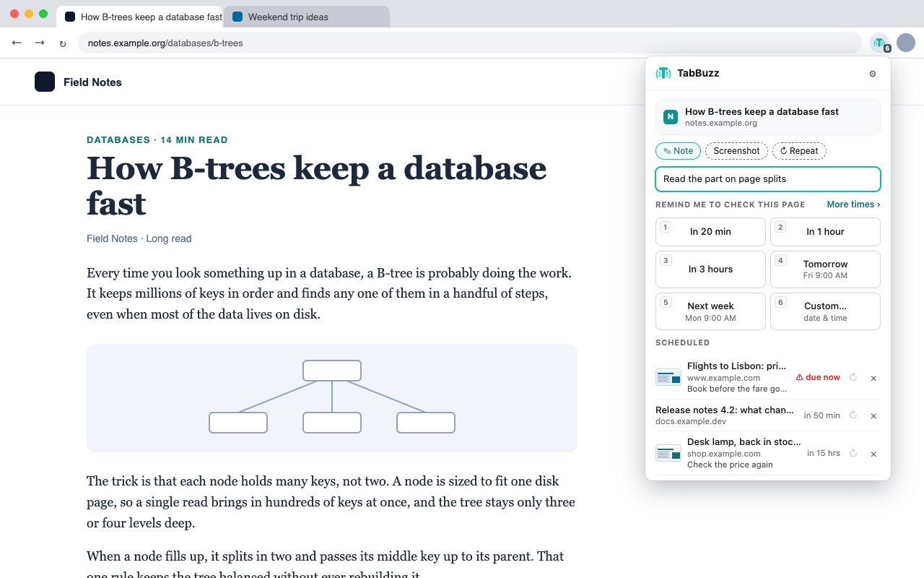Remove the Flights to Lisbon reminder

point(873,378)
